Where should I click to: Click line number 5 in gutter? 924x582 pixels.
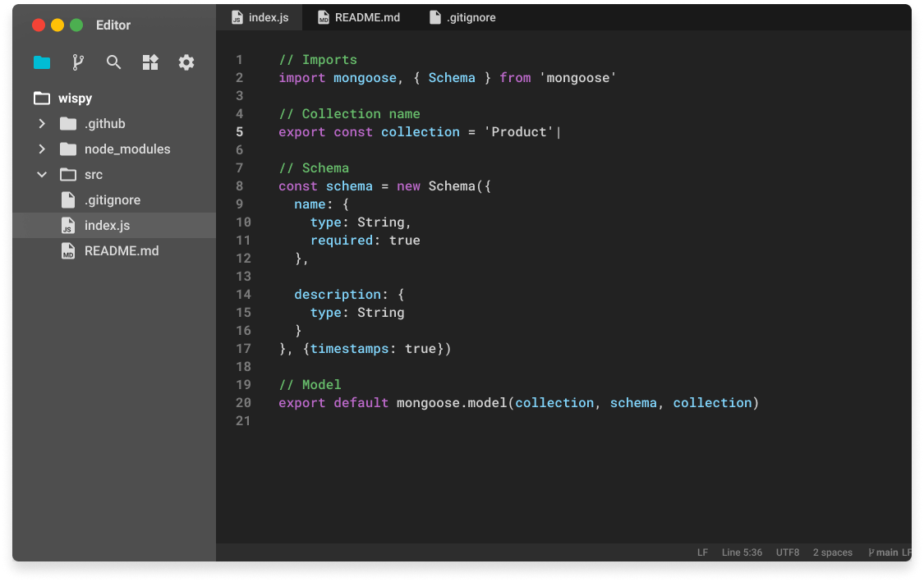239,132
